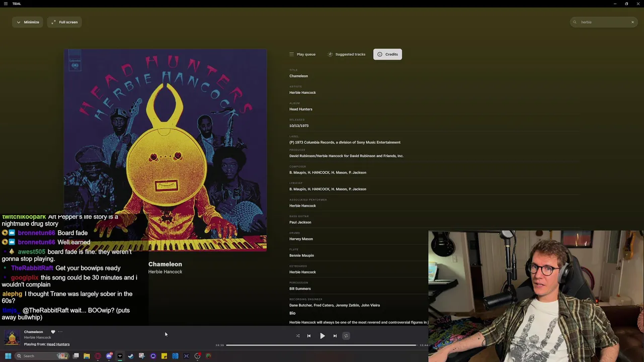
Task: Click the mini album thumbnail in player bar
Action: 12,337
